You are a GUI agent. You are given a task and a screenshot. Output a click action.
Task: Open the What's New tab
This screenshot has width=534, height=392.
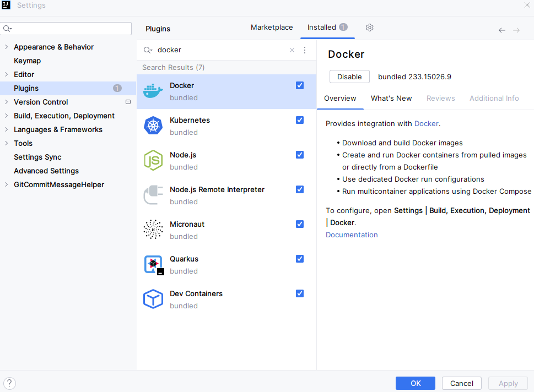tap(391, 98)
